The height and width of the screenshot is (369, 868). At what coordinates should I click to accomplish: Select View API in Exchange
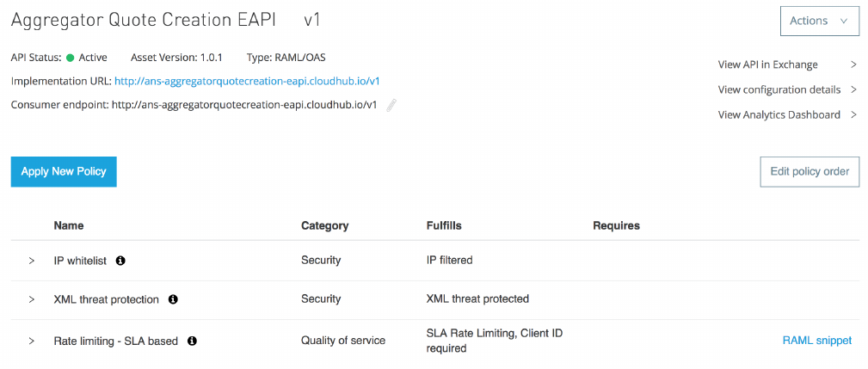767,65
